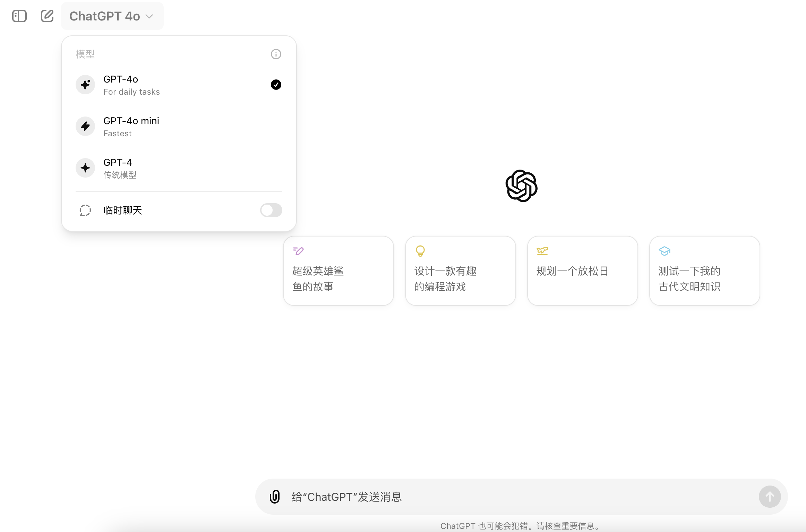806x532 pixels.
Task: Start a new chat with pencil icon
Action: [x=47, y=16]
